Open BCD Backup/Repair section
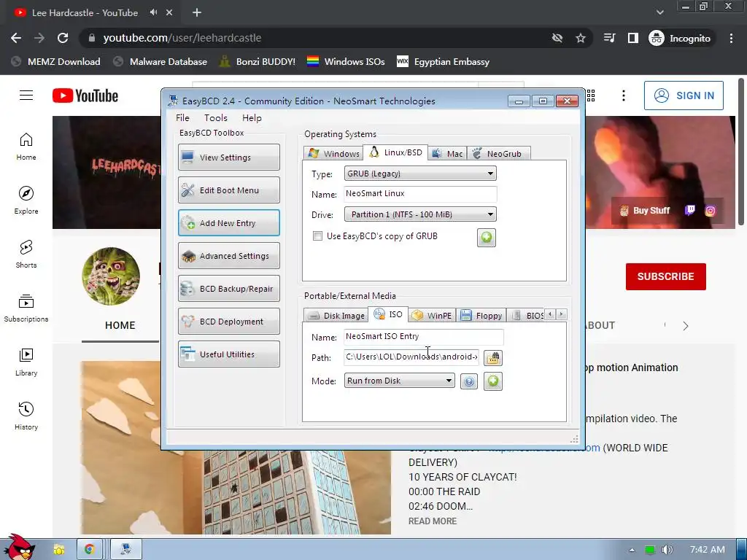This screenshot has width=747, height=560. (228, 289)
